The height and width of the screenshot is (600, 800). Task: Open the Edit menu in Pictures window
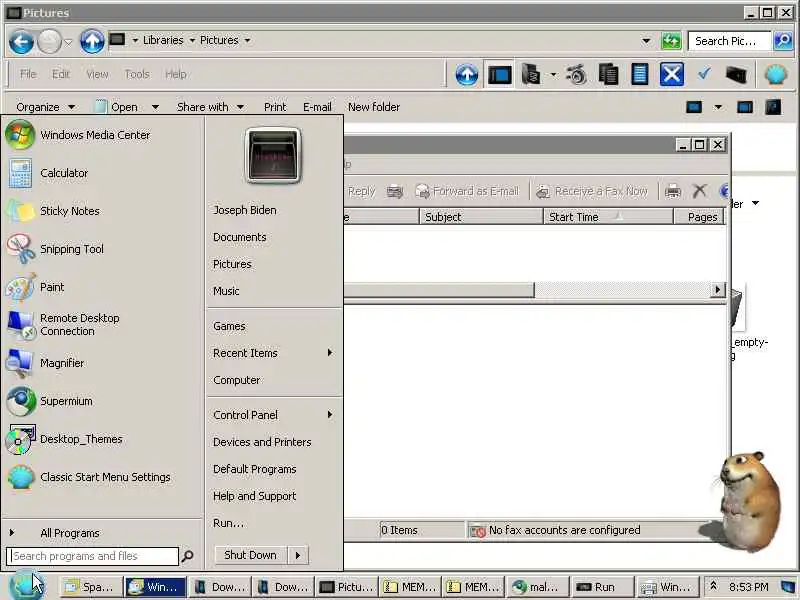[x=61, y=74]
